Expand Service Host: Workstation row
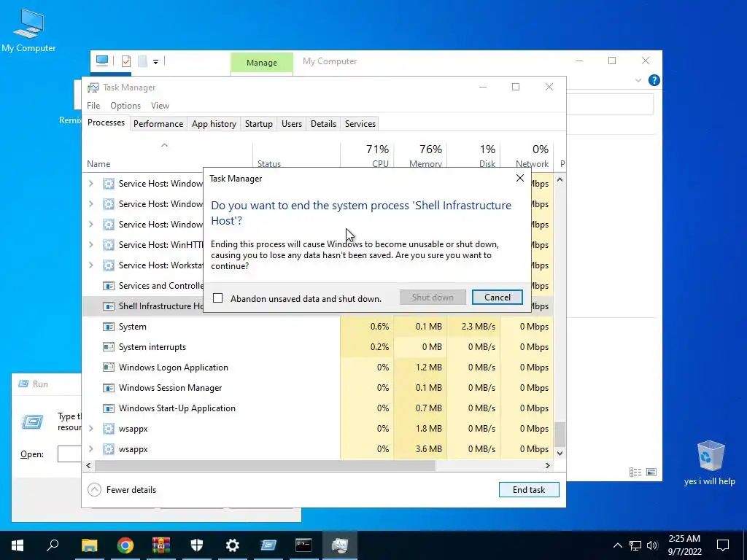The width and height of the screenshot is (747, 560). pos(91,265)
